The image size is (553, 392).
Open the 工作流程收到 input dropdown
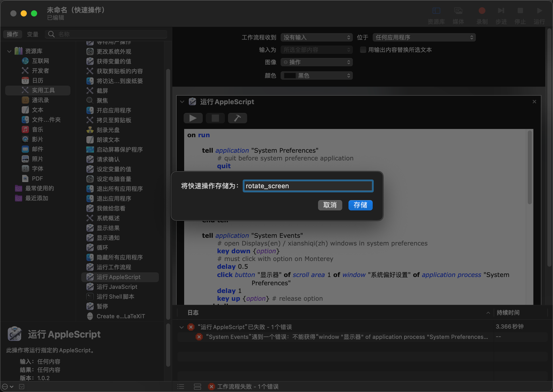click(x=316, y=37)
